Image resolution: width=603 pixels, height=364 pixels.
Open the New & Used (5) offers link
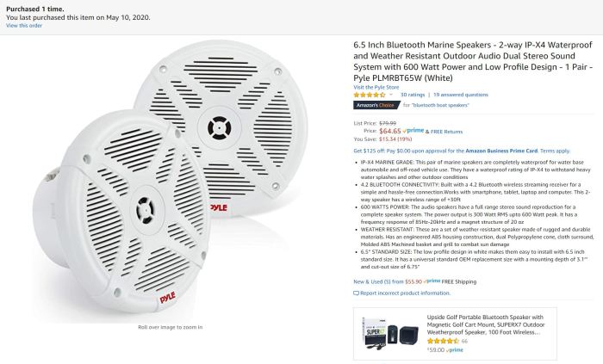[372, 281]
